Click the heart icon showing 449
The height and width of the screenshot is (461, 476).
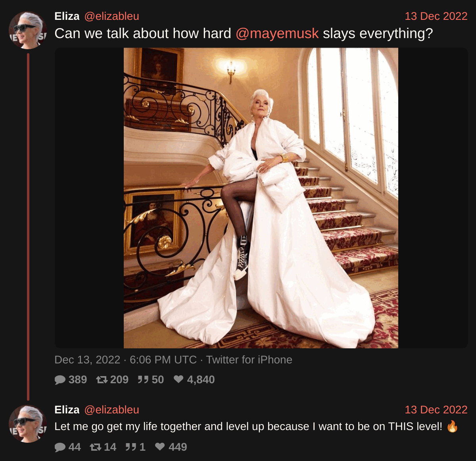coord(160,447)
